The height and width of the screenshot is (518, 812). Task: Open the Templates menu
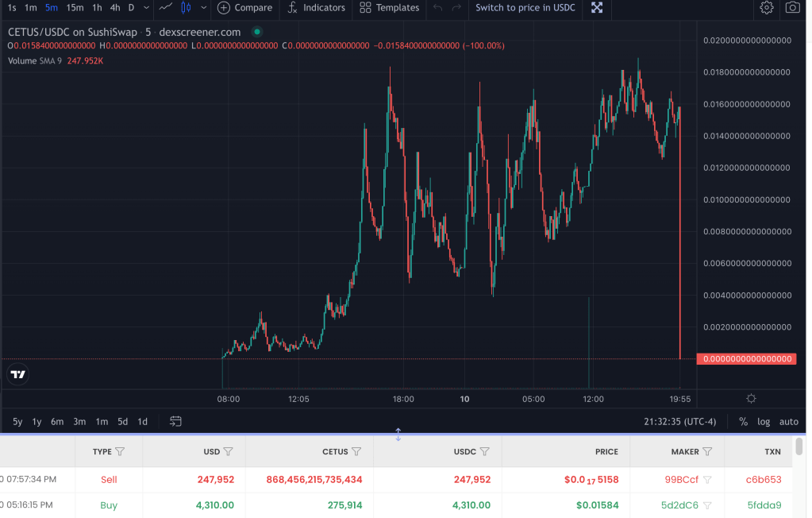(389, 8)
